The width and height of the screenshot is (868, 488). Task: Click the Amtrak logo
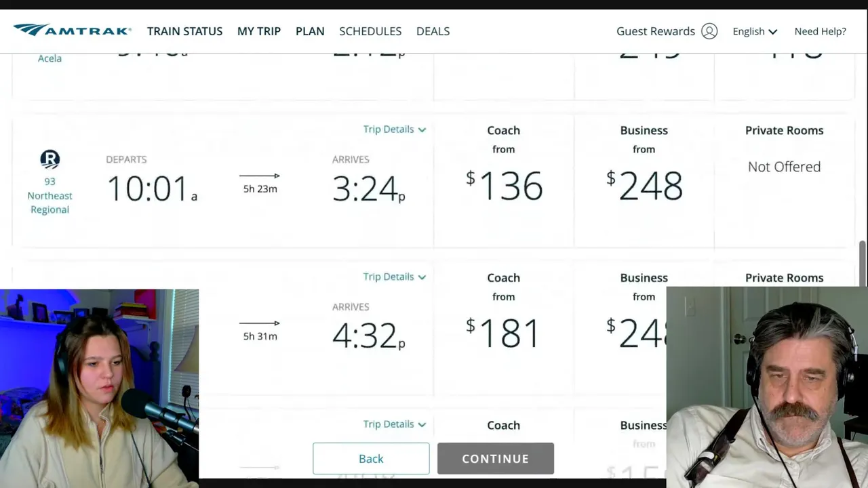tap(72, 30)
